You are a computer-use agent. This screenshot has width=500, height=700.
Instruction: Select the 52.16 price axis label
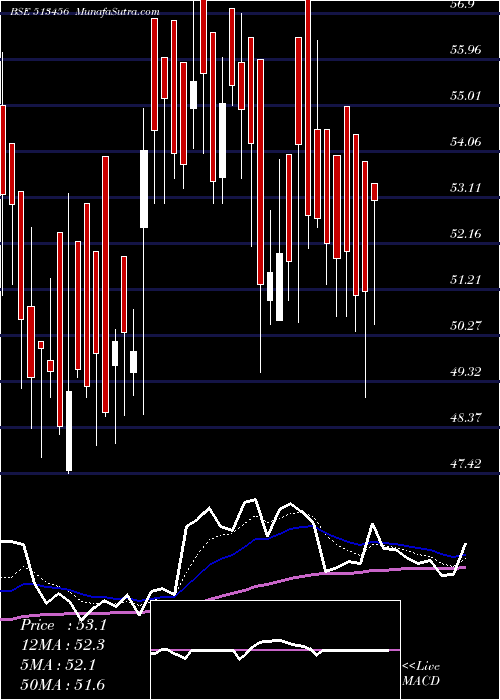(x=466, y=234)
